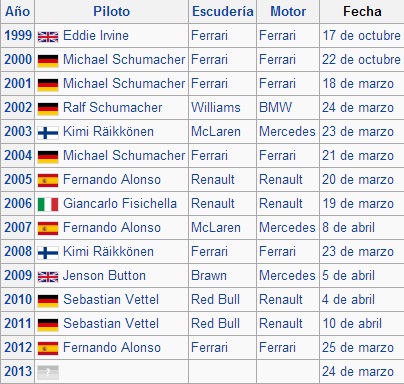
Task: Follow the Williams team link
Action: coord(216,107)
